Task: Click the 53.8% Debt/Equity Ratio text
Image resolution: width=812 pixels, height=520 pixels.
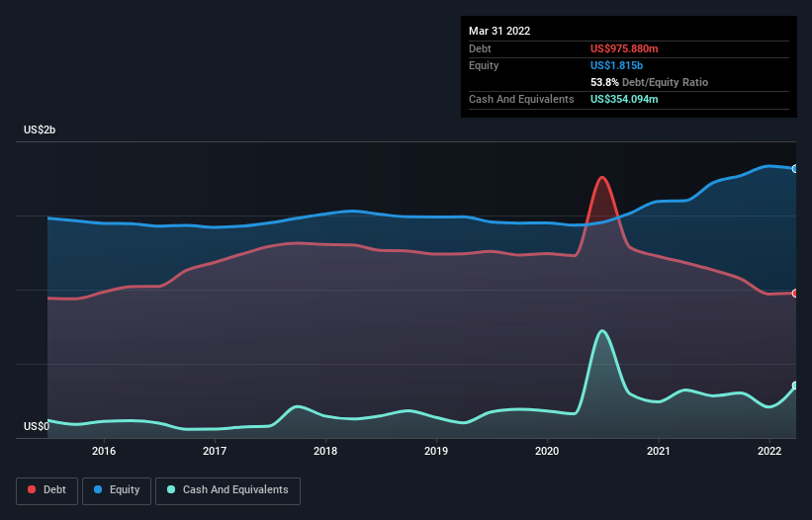Action: point(649,82)
